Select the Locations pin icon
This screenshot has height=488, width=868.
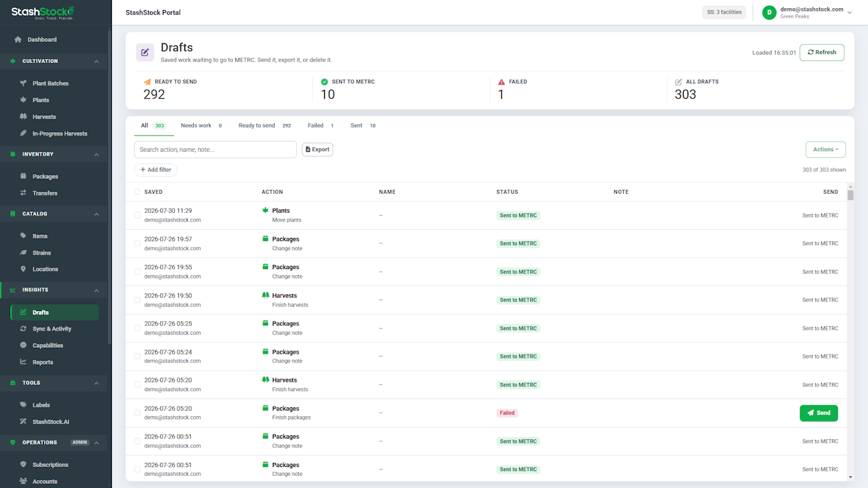click(x=23, y=269)
